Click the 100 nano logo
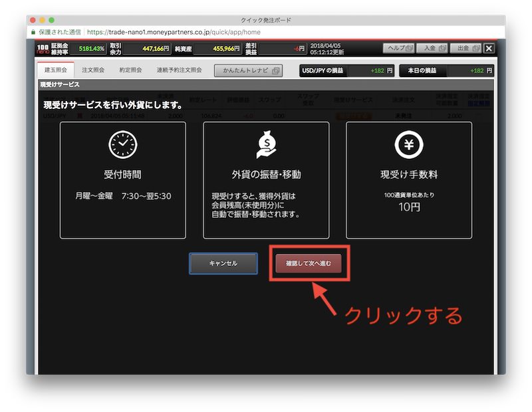The height and width of the screenshot is (412, 532). pyautogui.click(x=43, y=49)
